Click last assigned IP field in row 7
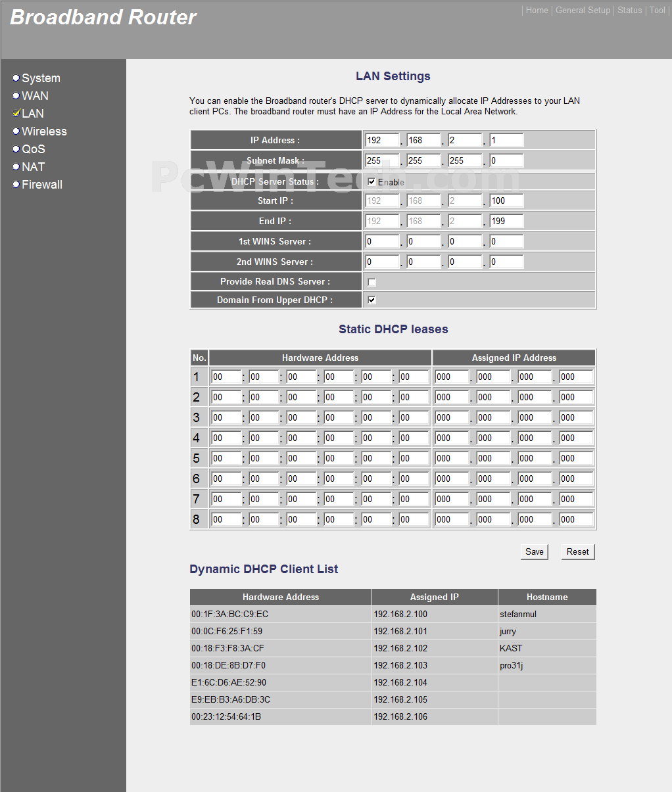The height and width of the screenshot is (792, 672). (576, 499)
